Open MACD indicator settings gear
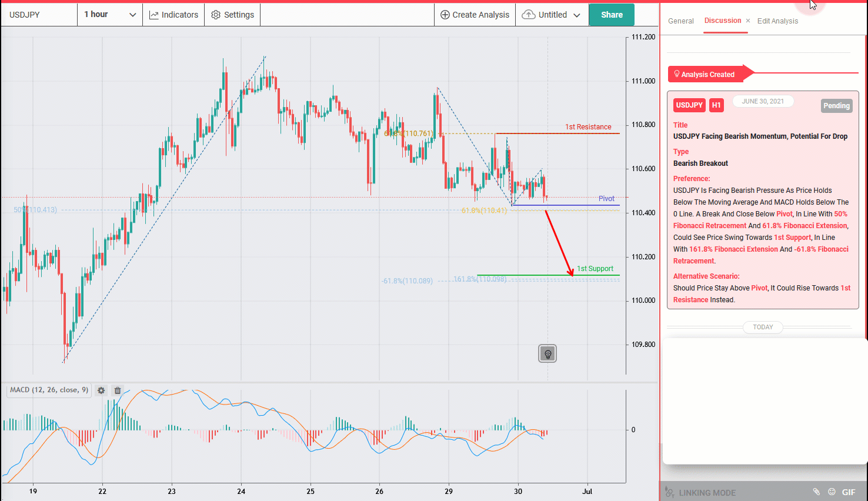 [x=101, y=390]
